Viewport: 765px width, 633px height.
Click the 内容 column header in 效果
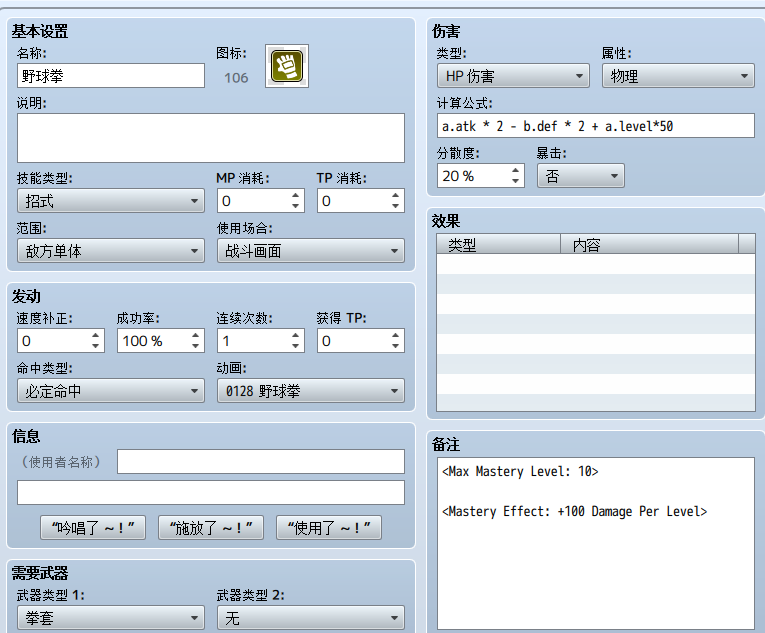click(649, 244)
